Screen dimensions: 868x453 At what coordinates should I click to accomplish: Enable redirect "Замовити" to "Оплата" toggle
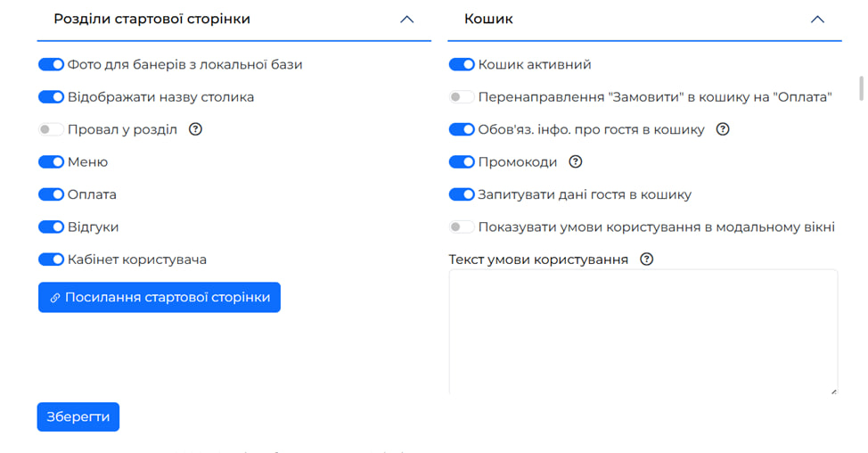pyautogui.click(x=462, y=97)
